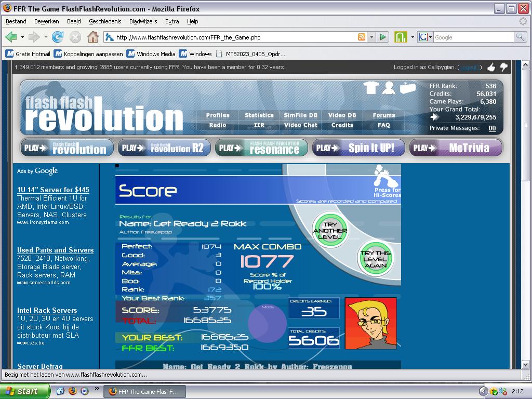
Task: Click the forward navigation arrow
Action: (34, 37)
